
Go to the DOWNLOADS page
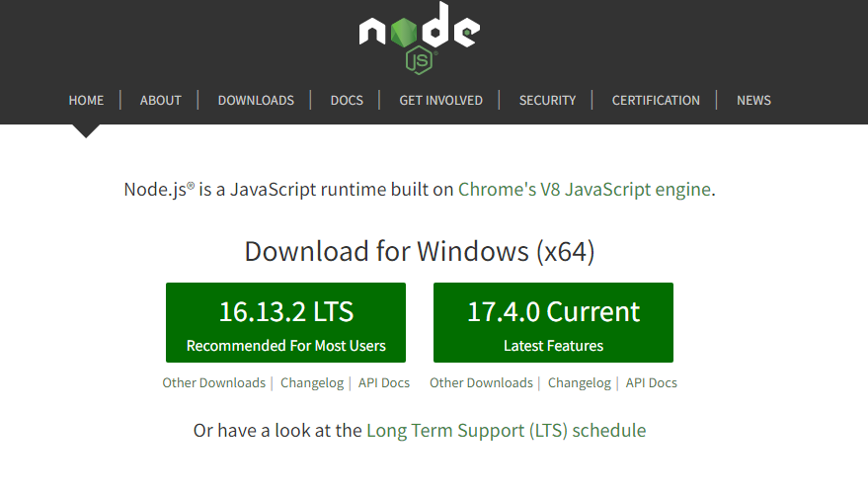pos(256,101)
